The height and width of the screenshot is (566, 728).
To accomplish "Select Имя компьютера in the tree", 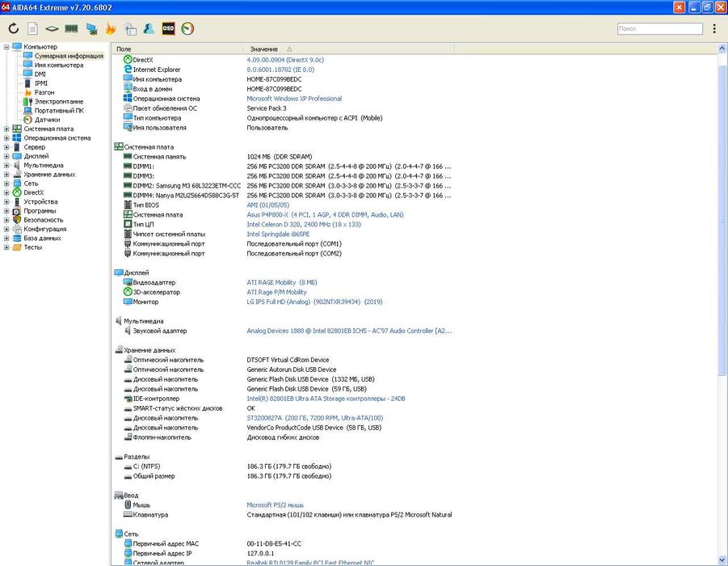I will pos(59,65).
